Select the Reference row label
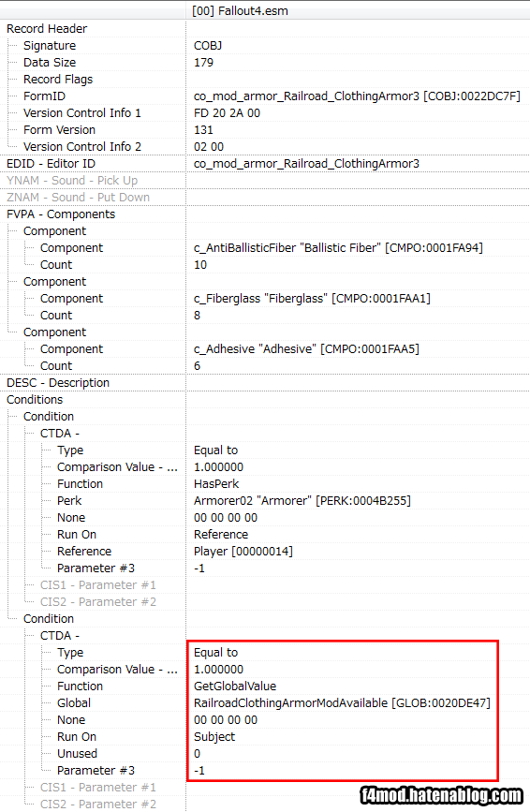Image resolution: width=530 pixels, height=812 pixels. (84, 551)
